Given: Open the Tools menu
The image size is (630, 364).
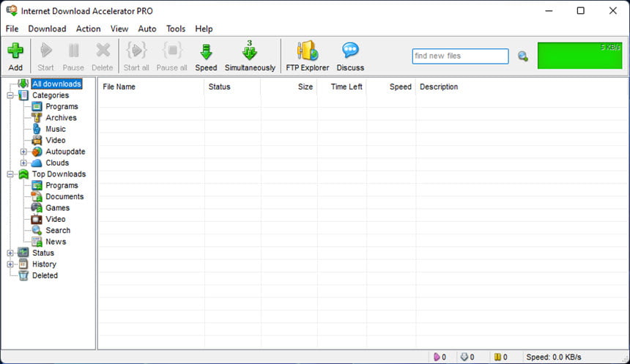Looking at the screenshot, I should [x=176, y=29].
